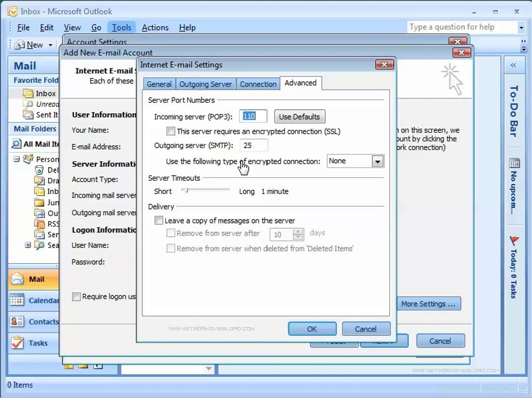Screen dimensions: 532x398
Task: Enable This server requires encrypted connection SSL
Action: click(x=171, y=131)
